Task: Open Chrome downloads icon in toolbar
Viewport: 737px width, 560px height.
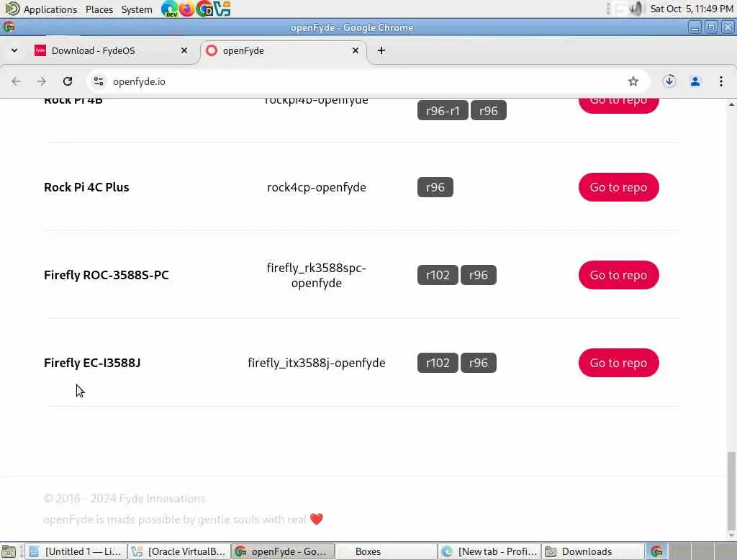Action: [669, 81]
